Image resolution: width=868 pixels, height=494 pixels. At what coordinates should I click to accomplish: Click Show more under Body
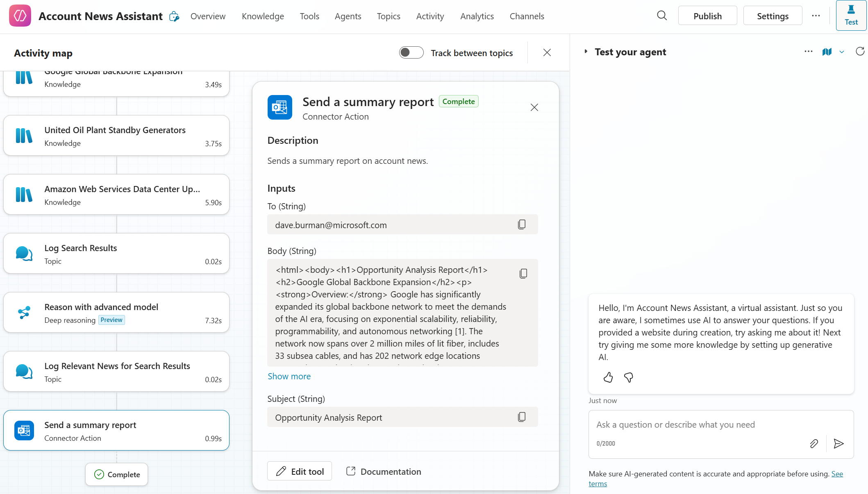click(289, 376)
